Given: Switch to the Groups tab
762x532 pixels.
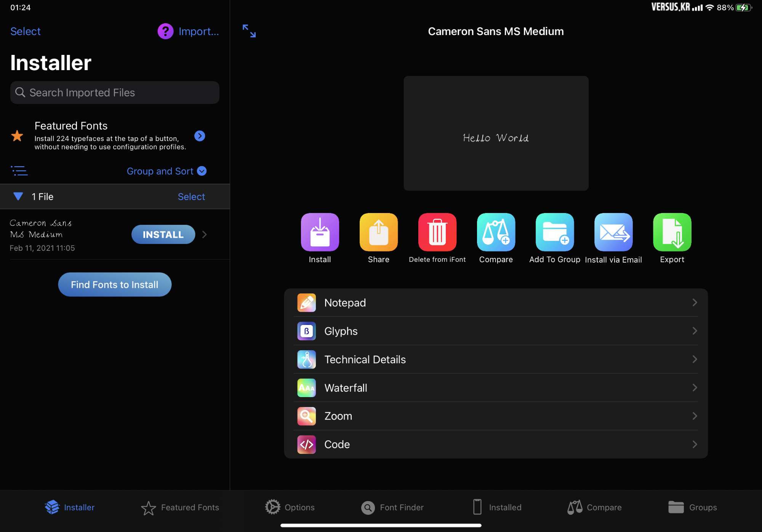Looking at the screenshot, I should point(692,507).
